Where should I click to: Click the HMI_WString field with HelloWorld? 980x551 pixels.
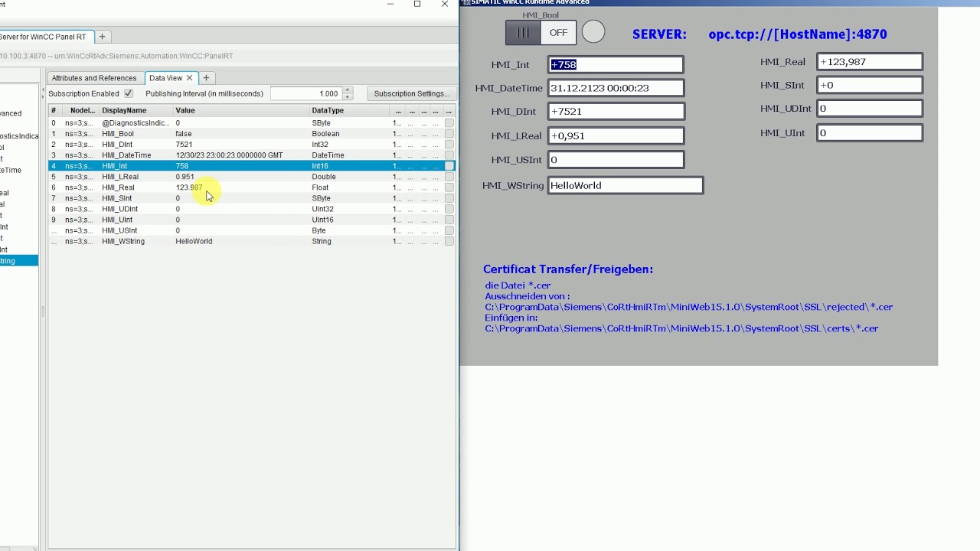click(625, 185)
